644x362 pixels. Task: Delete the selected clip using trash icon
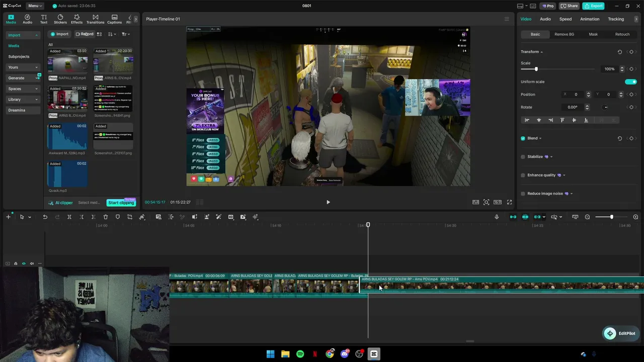(106, 217)
